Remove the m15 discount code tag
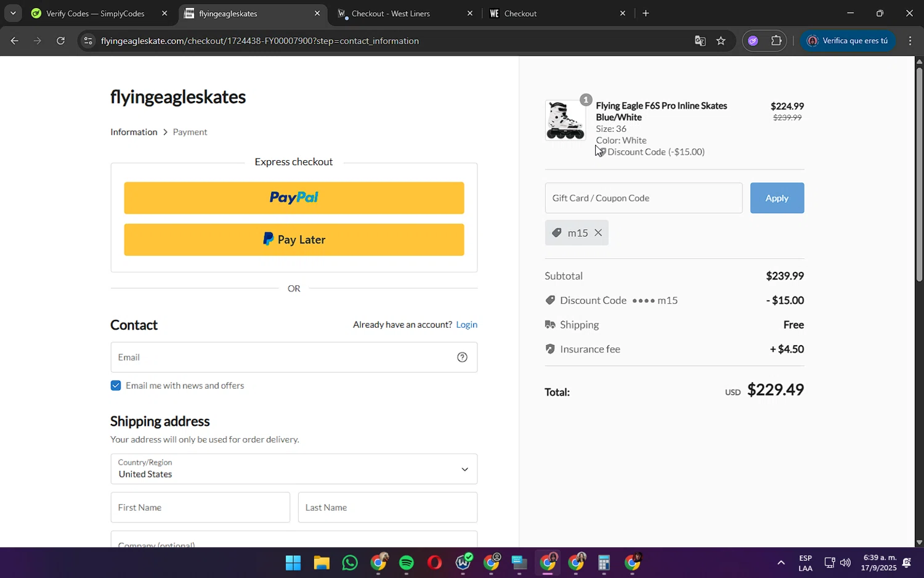 [x=598, y=233]
